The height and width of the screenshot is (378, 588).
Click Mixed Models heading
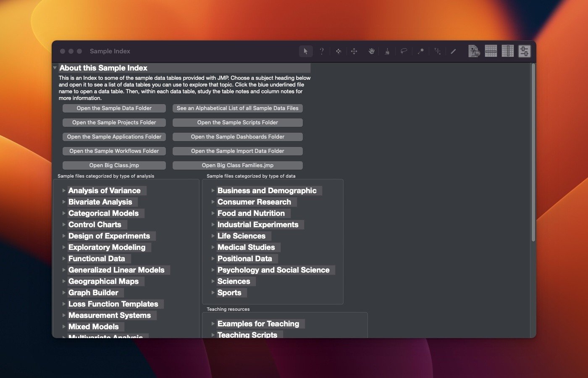pos(94,327)
